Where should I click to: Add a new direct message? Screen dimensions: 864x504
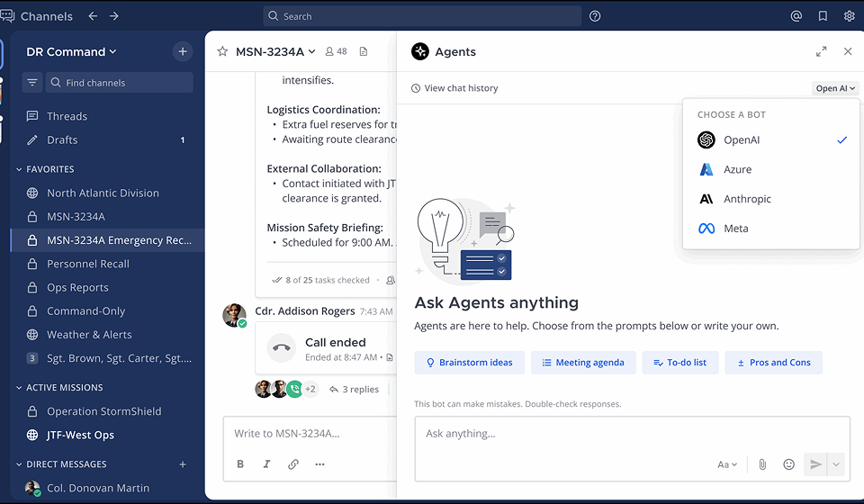(183, 464)
